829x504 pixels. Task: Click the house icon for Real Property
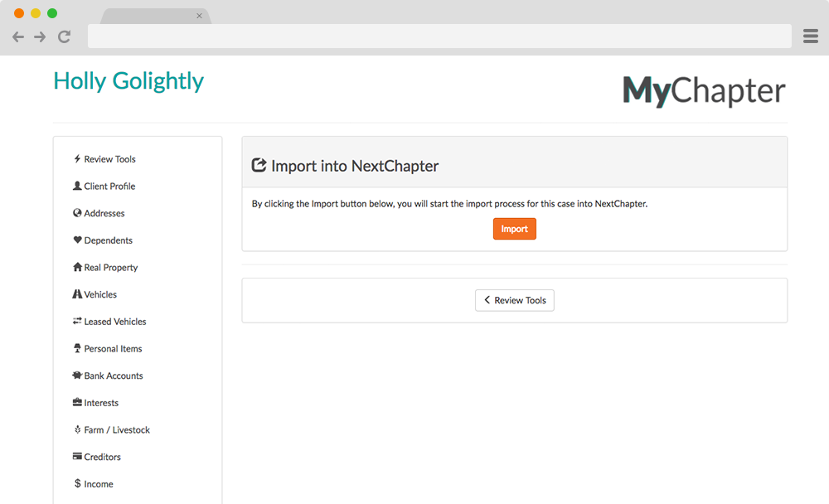[77, 268]
